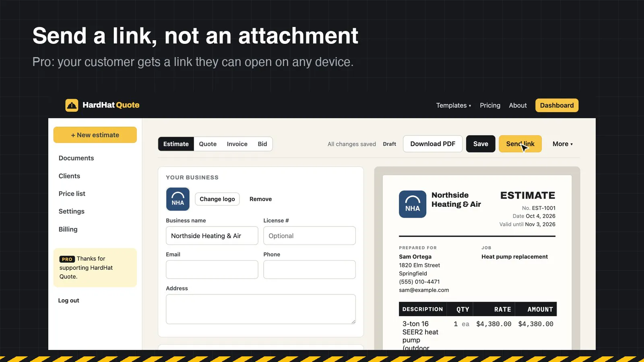Save the estimate

[x=481, y=144]
